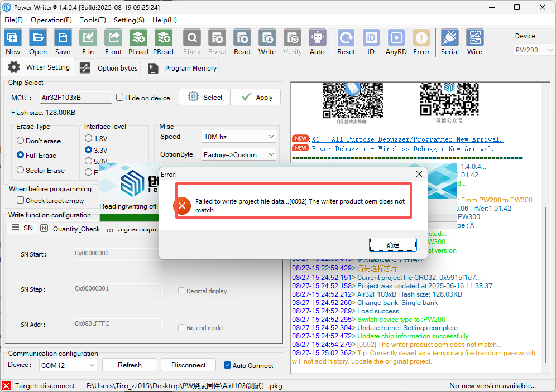Switch to the Option bytes tab

click(x=108, y=68)
